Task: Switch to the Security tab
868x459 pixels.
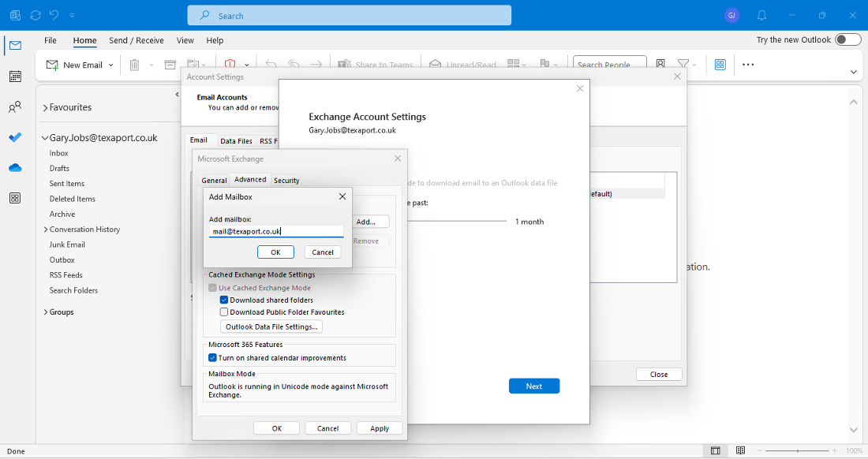Action: tap(286, 180)
